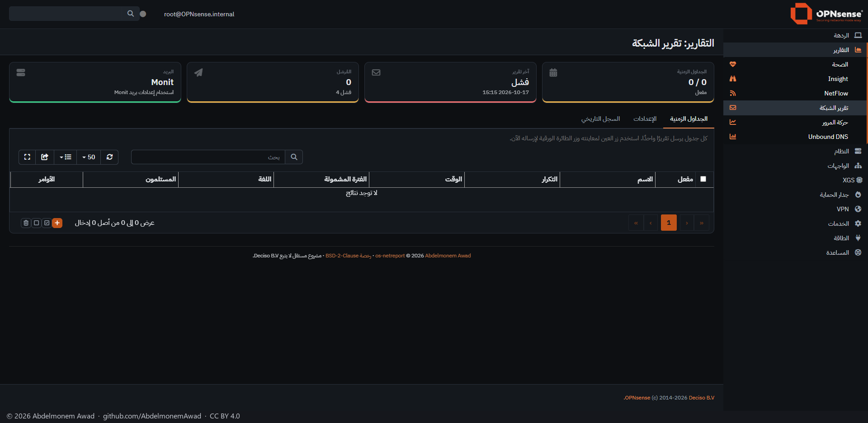
Task: Click the paper plane icon in المُرسَل card
Action: 198,72
